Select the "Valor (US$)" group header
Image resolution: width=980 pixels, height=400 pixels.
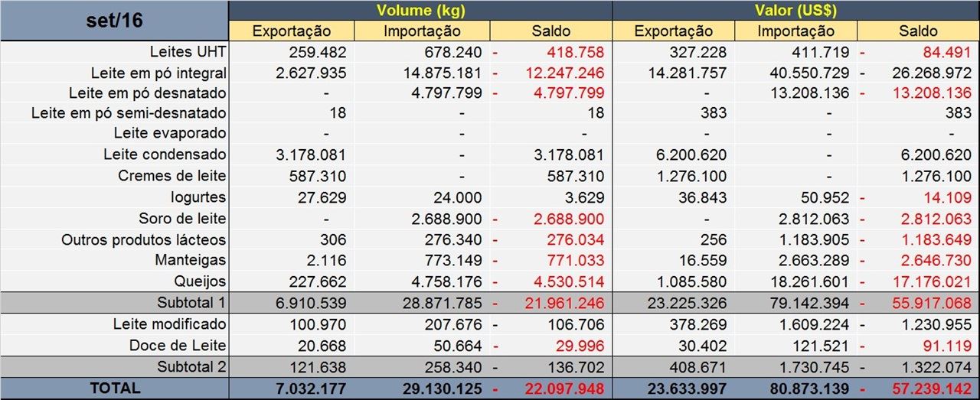[795, 11]
